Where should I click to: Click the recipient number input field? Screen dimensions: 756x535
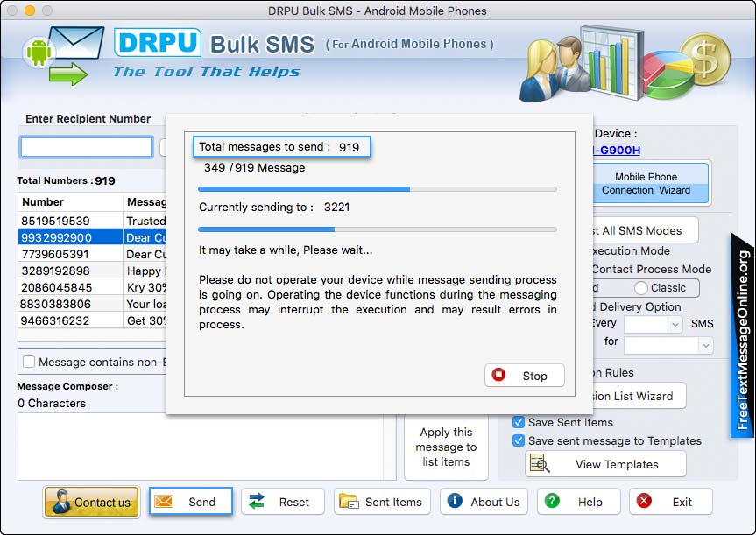click(87, 147)
